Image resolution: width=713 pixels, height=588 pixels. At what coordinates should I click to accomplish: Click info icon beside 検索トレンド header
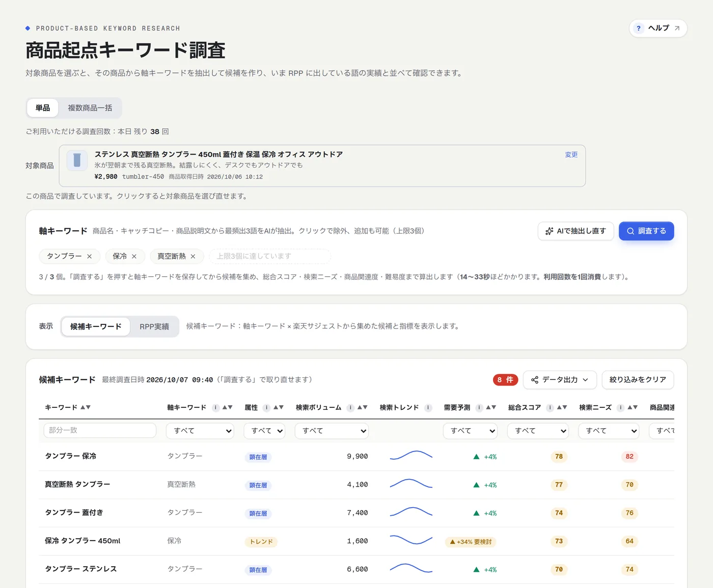(x=428, y=408)
